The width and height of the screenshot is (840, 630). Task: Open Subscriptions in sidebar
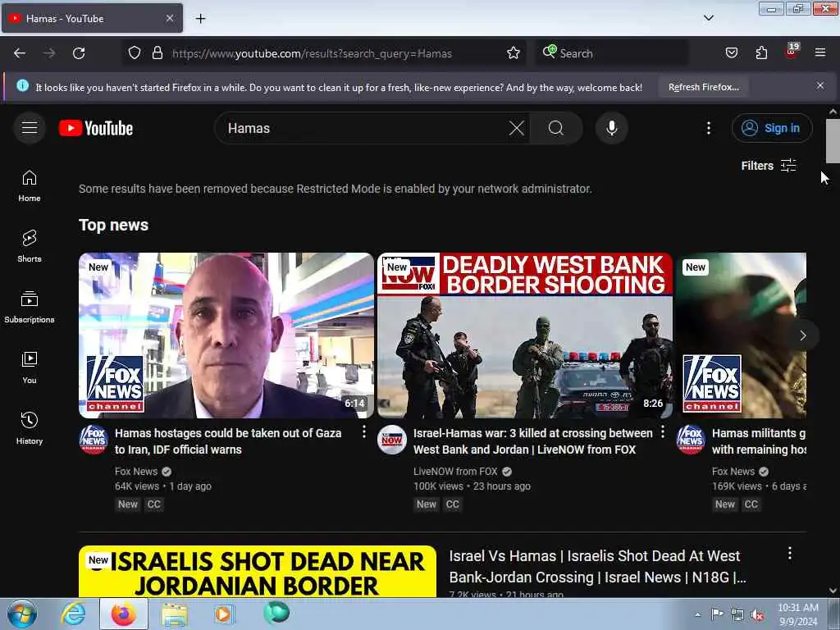pyautogui.click(x=30, y=307)
